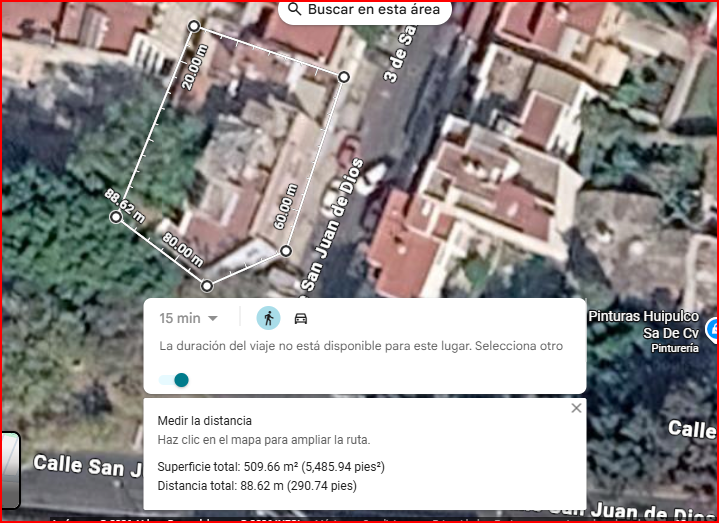Select the driving car travel mode icon
This screenshot has height=523, width=719.
click(301, 318)
